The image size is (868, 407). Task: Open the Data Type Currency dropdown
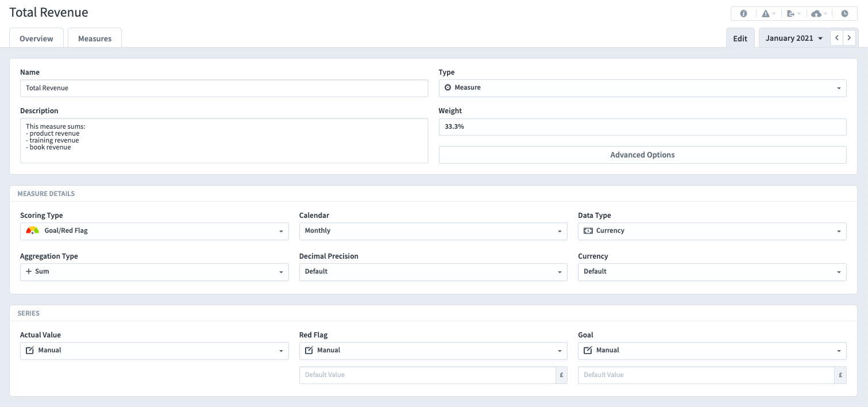[712, 231]
